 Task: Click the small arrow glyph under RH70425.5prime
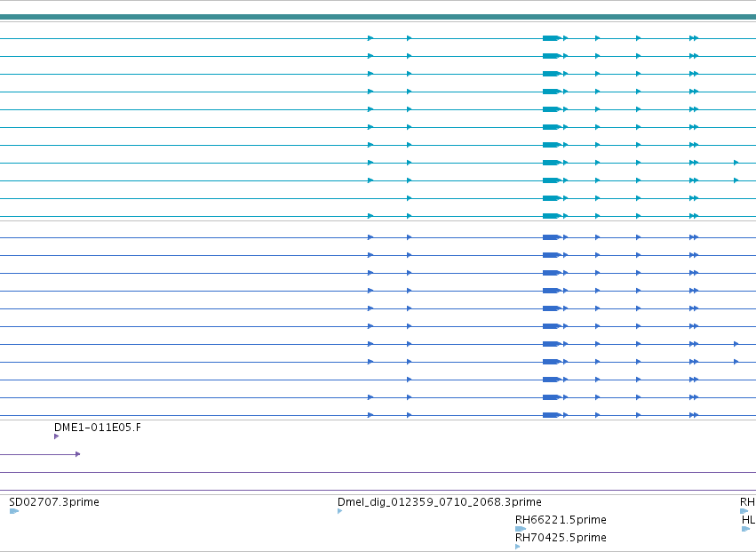coord(518,547)
